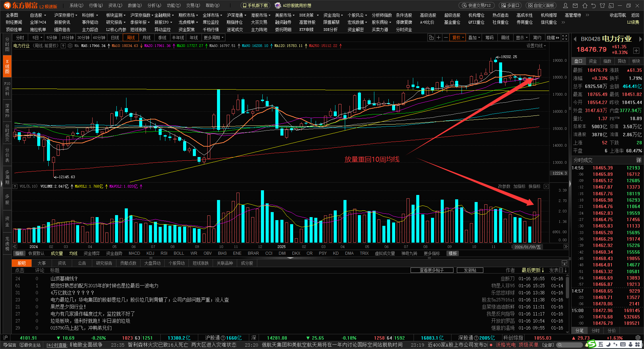The image size is (644, 349).
Task: Expand the 5日 period dropdown
Action: coord(37,38)
